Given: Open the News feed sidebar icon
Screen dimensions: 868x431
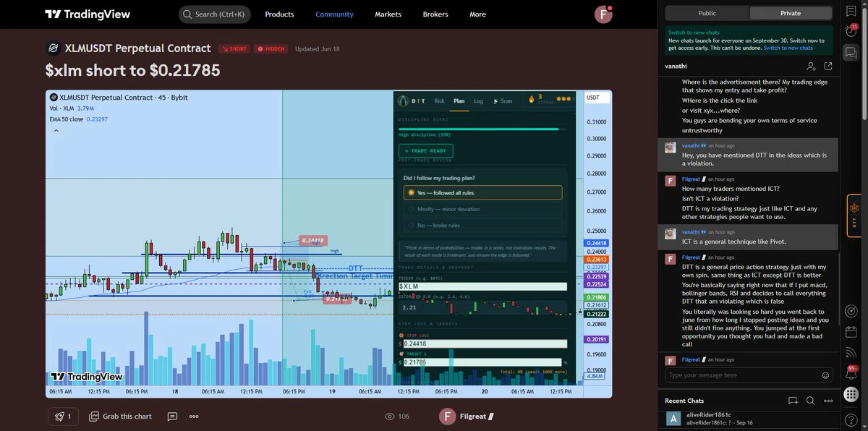Looking at the screenshot, I should point(851,353).
